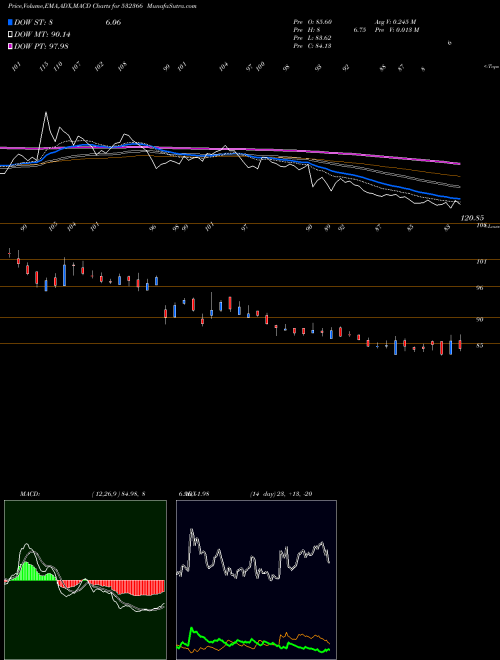Click the 101 price axis label
500x660 pixels.
[x=481, y=262]
